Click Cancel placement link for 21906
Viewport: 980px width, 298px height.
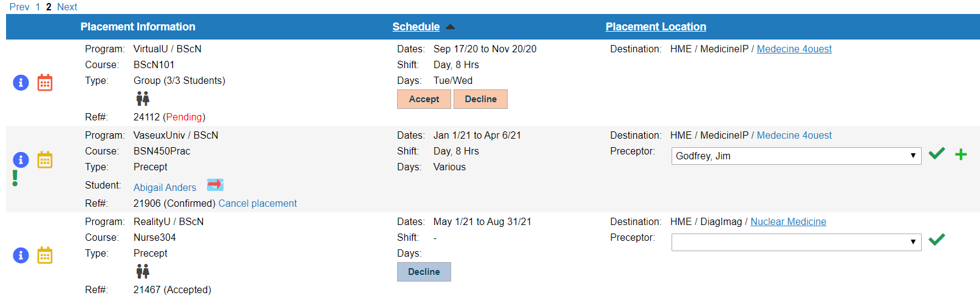[257, 203]
